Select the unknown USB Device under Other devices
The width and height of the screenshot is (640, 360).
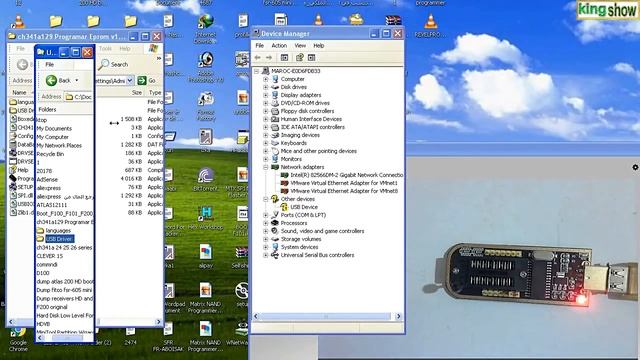pos(304,207)
